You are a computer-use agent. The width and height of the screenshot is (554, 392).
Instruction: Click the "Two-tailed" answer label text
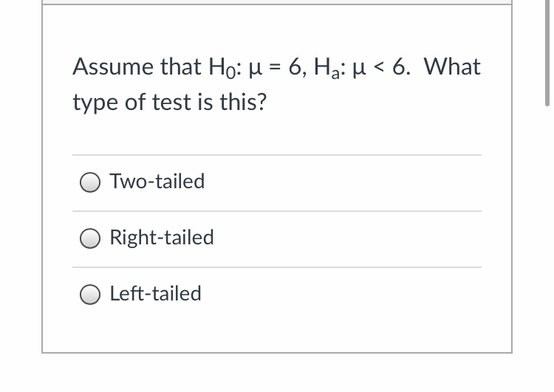click(x=157, y=181)
